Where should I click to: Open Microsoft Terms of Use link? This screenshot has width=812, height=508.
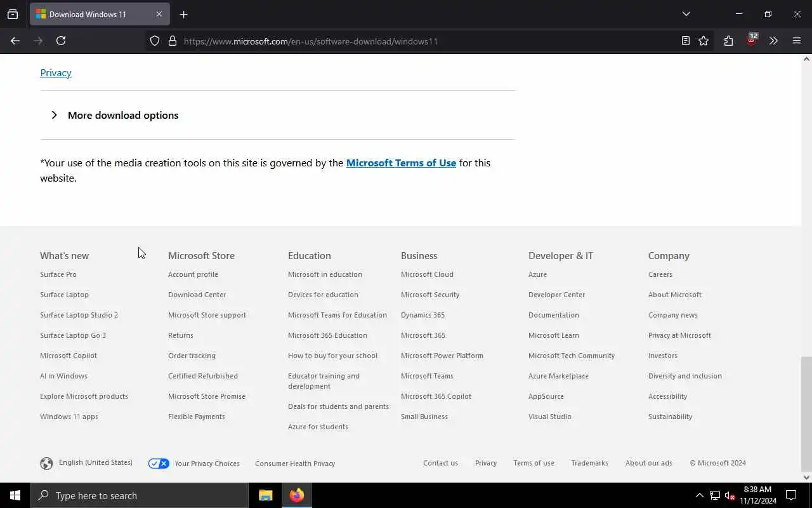[x=401, y=163]
